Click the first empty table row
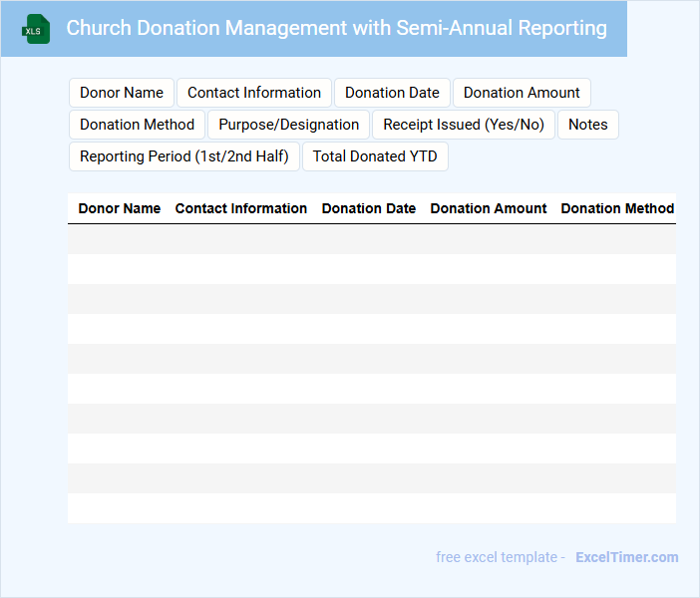 pyautogui.click(x=372, y=239)
